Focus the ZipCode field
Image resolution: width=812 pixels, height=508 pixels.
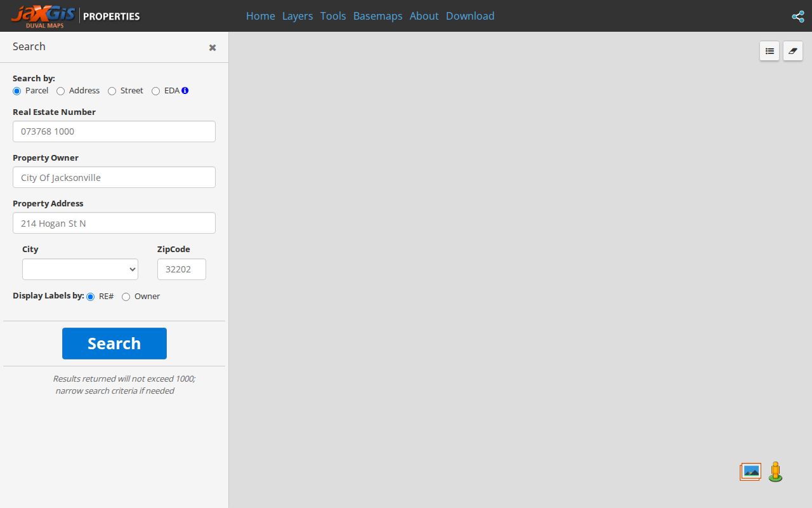[x=181, y=269]
